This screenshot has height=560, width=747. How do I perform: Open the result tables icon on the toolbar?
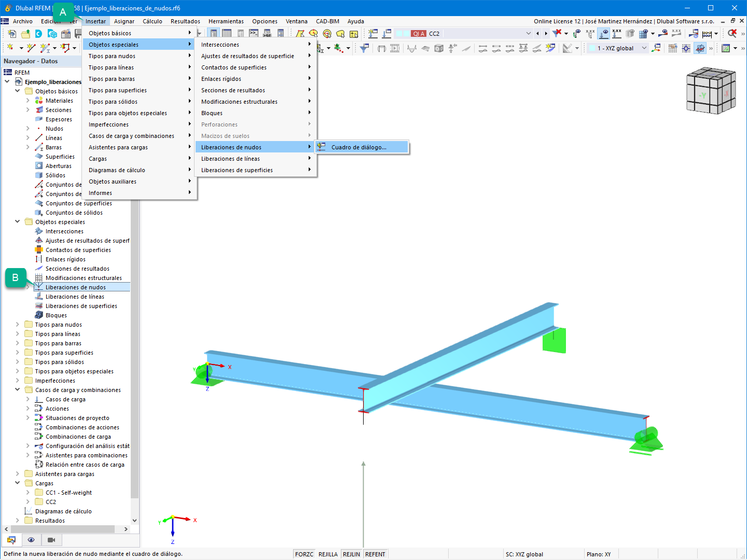tap(727, 48)
